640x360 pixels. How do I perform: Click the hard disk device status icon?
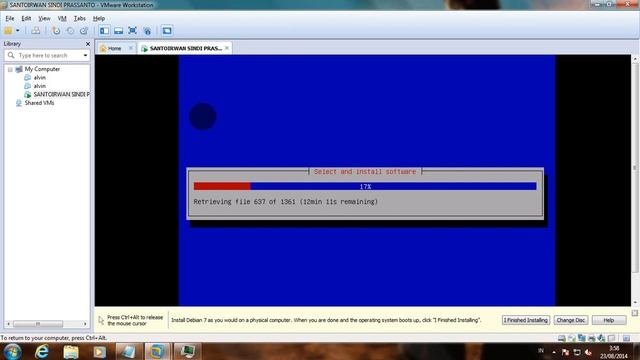tap(562, 338)
